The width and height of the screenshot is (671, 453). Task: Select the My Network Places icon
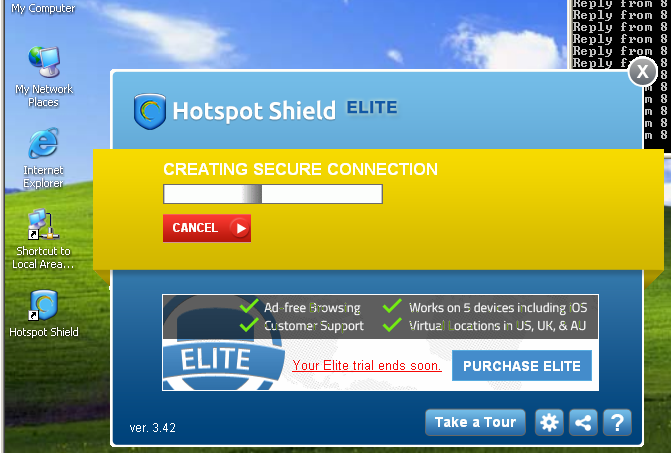coord(44,77)
